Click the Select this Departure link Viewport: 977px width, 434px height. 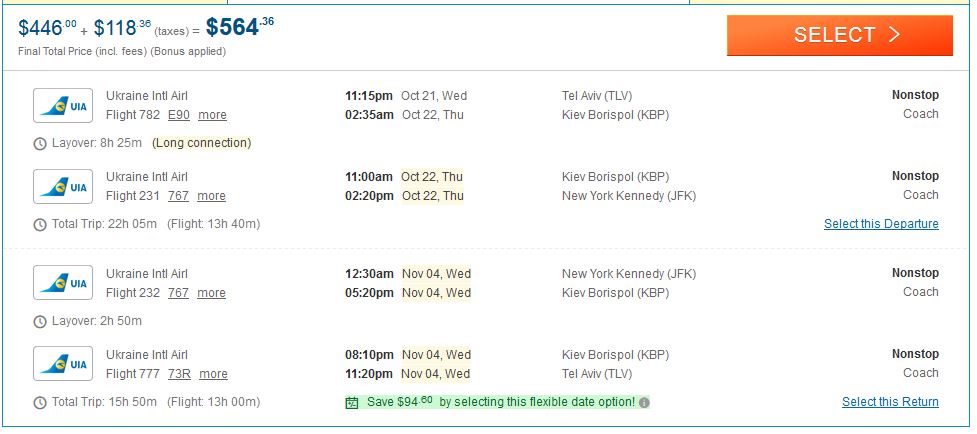[881, 224]
